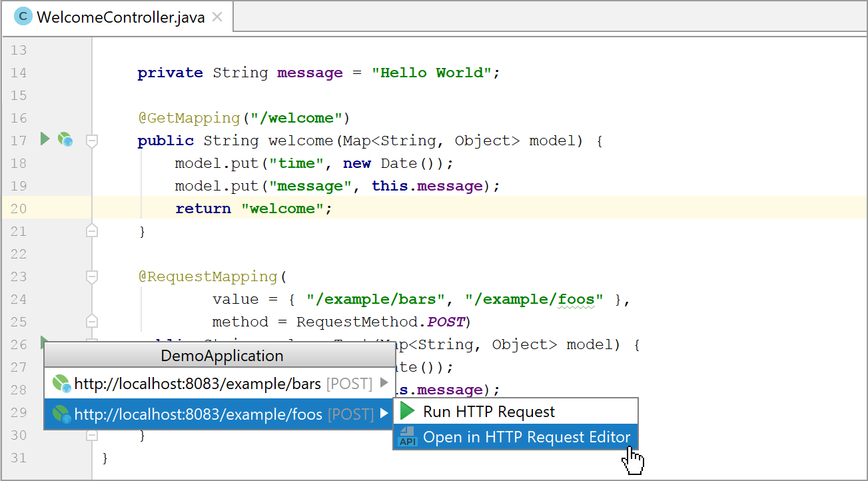868x481 pixels.
Task: Click the fold end marker on line 21
Action: click(x=93, y=231)
